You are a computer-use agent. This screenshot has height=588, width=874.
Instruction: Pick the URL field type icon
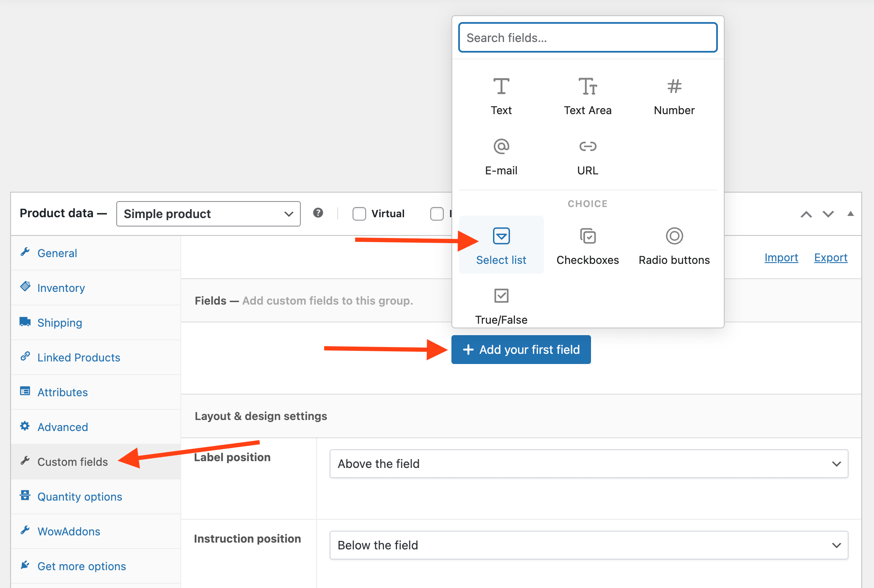[x=588, y=147]
